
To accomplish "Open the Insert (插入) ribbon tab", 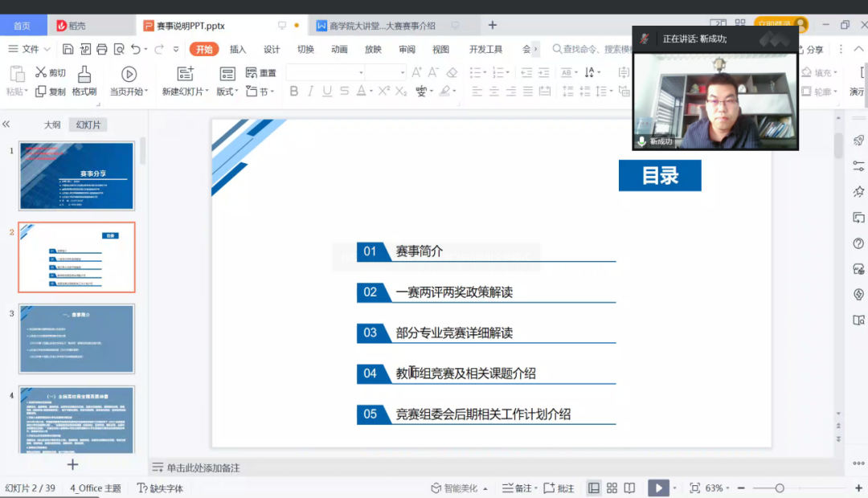I will pos(238,49).
